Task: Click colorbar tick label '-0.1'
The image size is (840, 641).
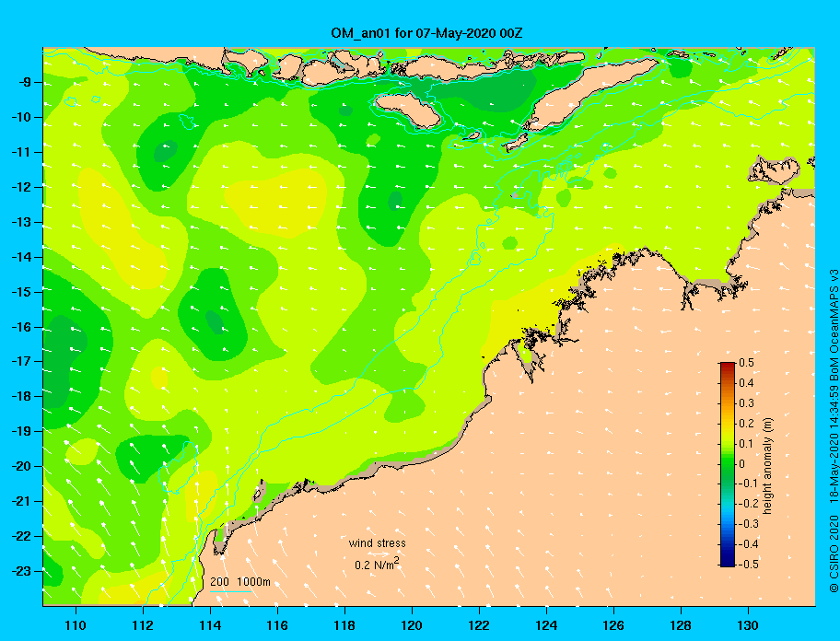Action: tap(750, 484)
